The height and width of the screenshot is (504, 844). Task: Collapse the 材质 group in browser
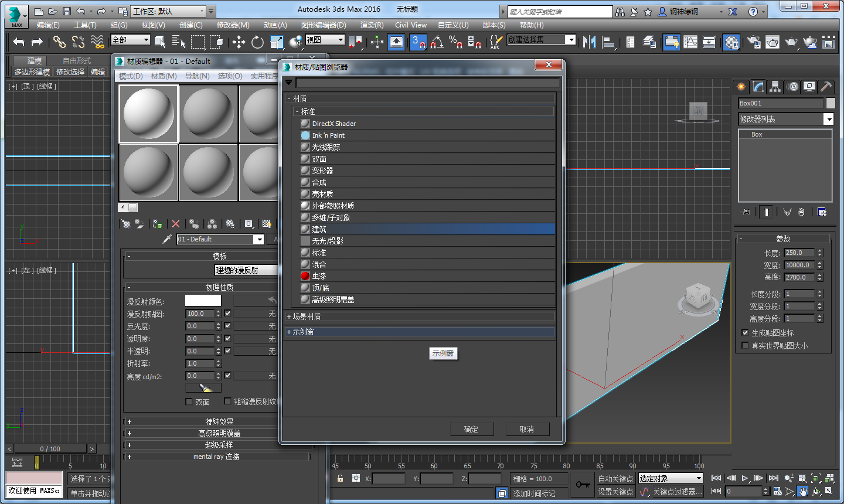tap(288, 98)
